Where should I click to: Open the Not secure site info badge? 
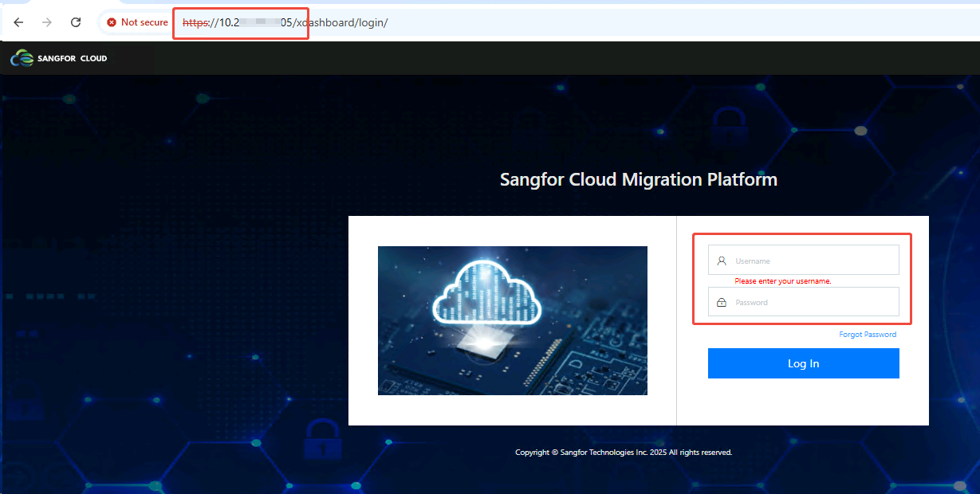(x=137, y=22)
